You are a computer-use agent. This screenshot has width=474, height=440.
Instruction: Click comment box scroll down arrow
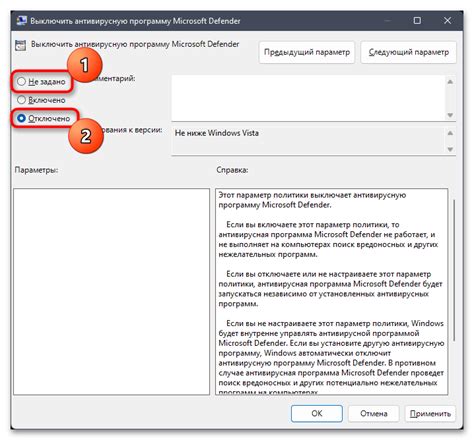[x=450, y=115]
